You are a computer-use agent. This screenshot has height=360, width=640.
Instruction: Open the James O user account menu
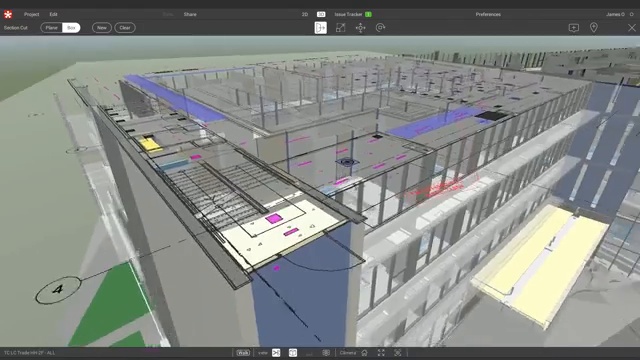[x=615, y=14]
